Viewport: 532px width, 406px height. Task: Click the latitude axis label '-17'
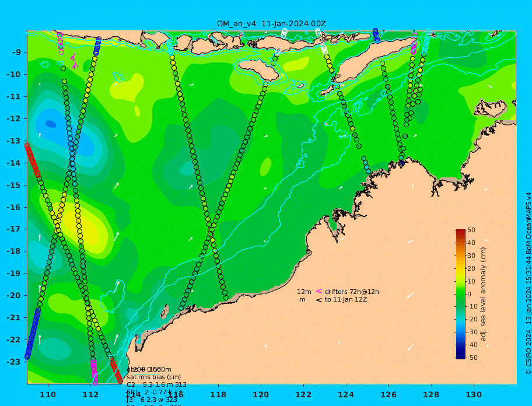[x=13, y=229]
